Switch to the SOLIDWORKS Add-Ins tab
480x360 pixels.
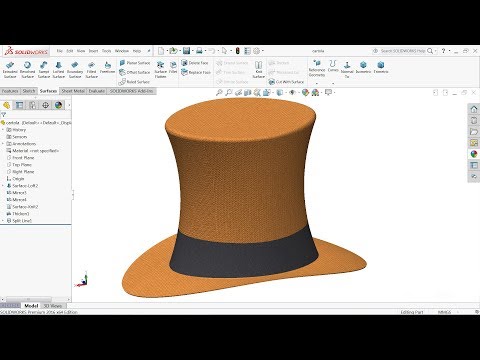[x=131, y=91]
